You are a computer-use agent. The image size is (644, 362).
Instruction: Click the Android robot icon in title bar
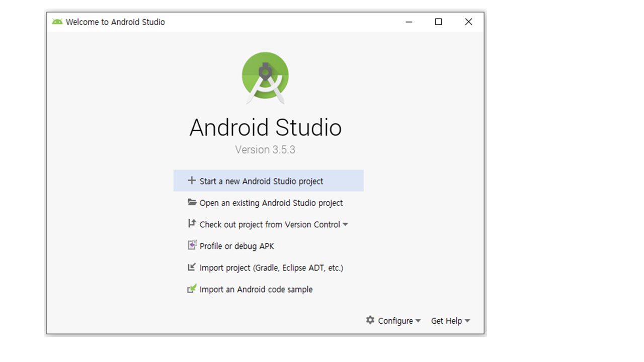coord(57,22)
